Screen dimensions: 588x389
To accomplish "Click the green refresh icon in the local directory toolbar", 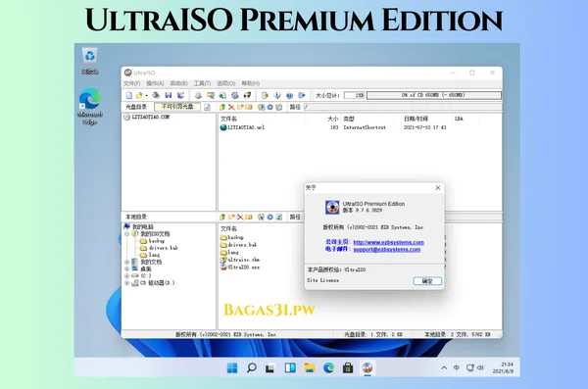I will click(x=279, y=218).
